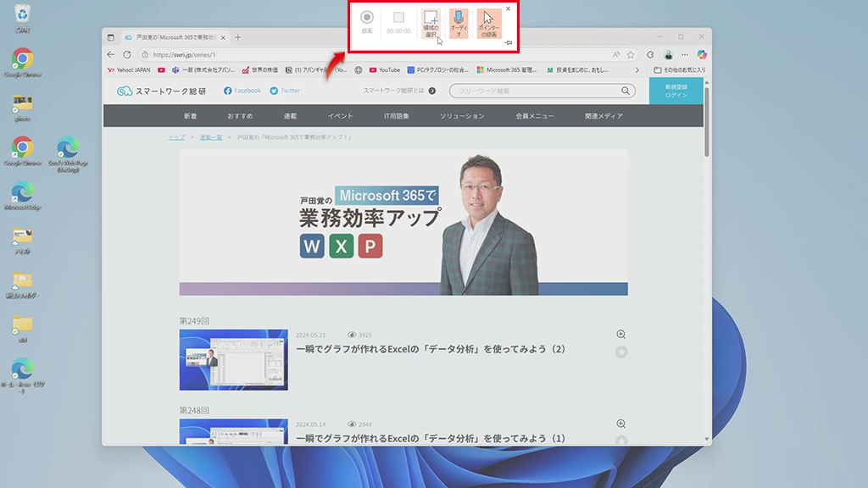
Task: Open the 関連メディア navigation menu item
Action: click(604, 116)
